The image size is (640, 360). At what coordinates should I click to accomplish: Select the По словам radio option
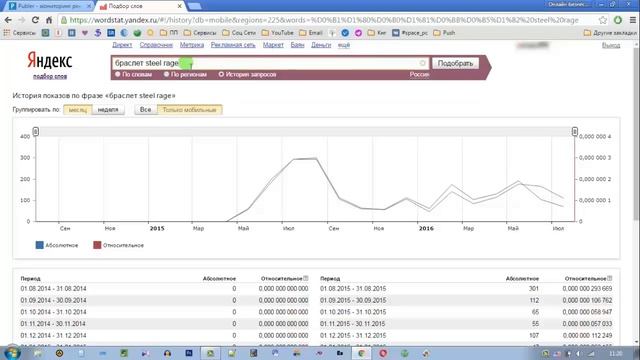(x=133, y=74)
